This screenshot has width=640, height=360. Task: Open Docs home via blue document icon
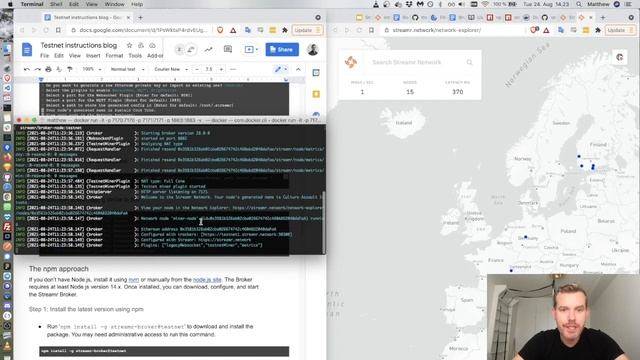27,50
